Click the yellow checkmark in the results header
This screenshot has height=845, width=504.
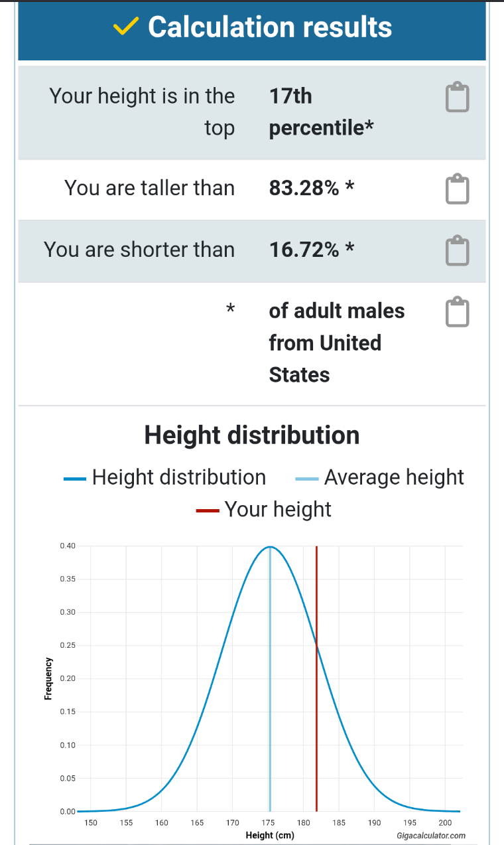(125, 27)
